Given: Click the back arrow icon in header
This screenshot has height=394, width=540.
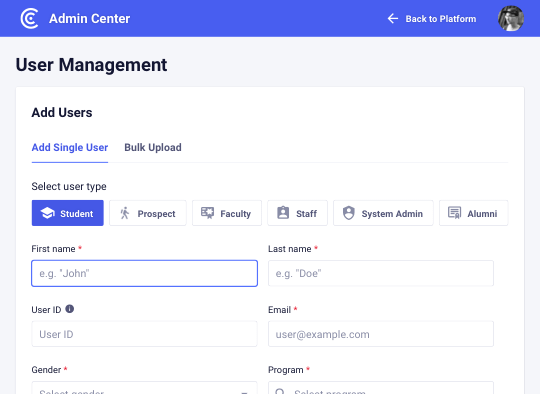Looking at the screenshot, I should (393, 19).
